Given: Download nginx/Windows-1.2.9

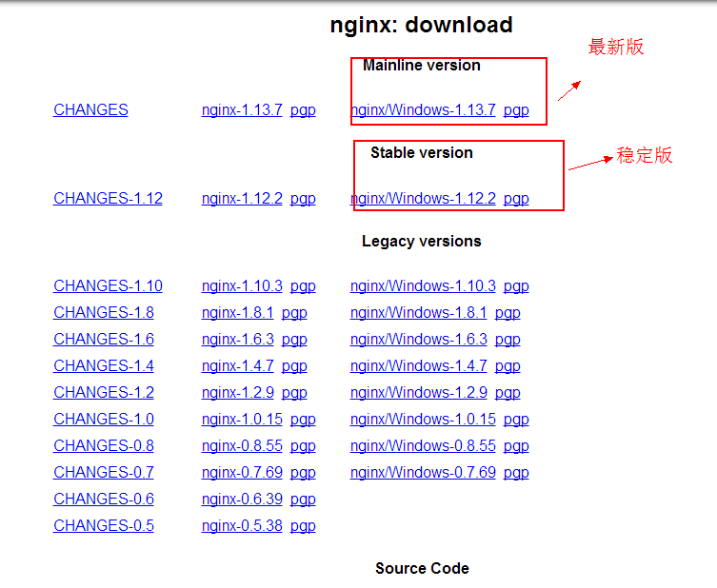Looking at the screenshot, I should (418, 392).
